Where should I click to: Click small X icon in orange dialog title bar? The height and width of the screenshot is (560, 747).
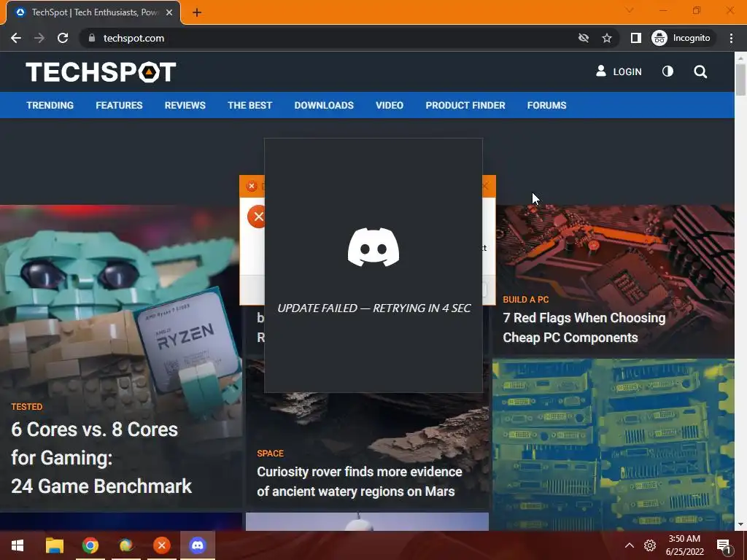(x=252, y=186)
